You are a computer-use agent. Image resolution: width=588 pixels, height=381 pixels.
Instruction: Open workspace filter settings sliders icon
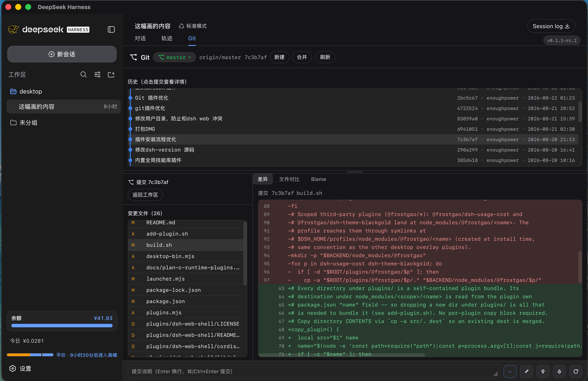click(x=97, y=75)
